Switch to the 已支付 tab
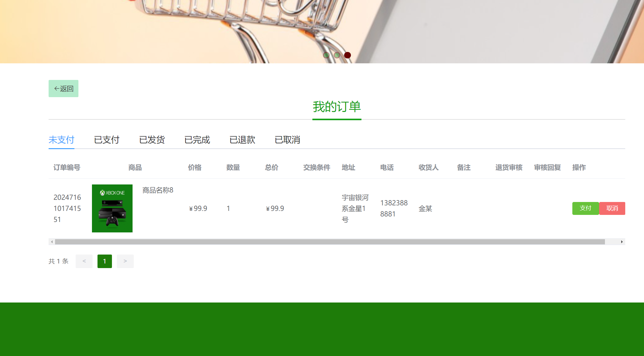This screenshot has height=356, width=644. [106, 140]
